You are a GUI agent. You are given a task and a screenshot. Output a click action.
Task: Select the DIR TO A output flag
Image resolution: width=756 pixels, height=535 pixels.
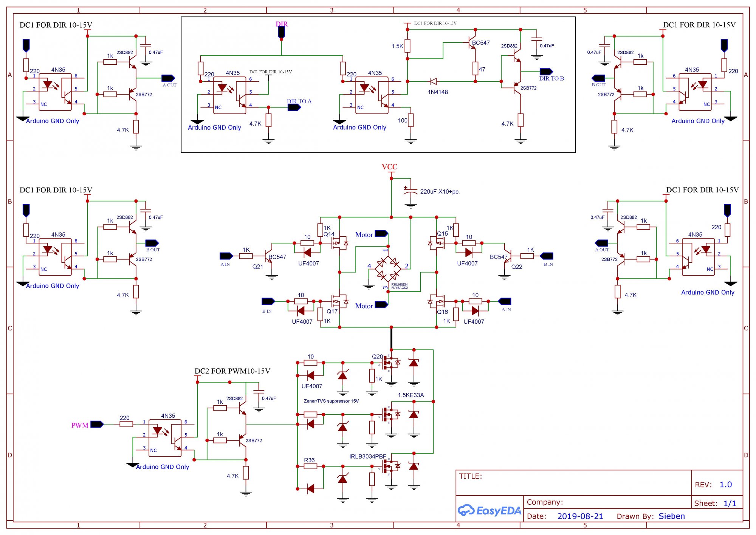294,107
